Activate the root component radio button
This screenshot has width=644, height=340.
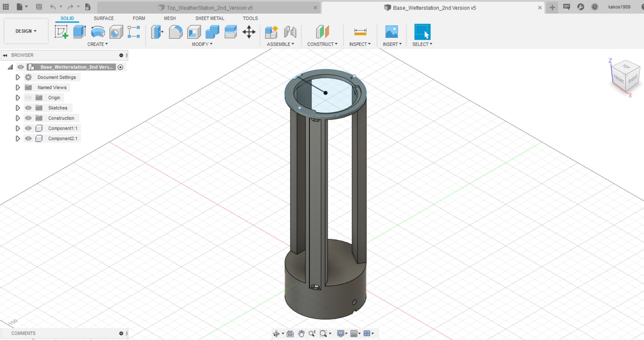click(x=120, y=67)
